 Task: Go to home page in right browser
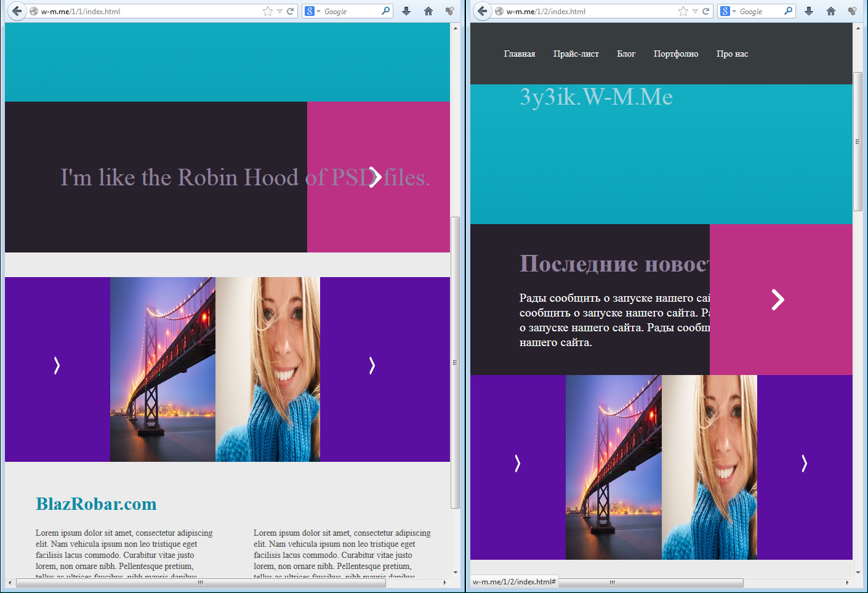tap(830, 11)
